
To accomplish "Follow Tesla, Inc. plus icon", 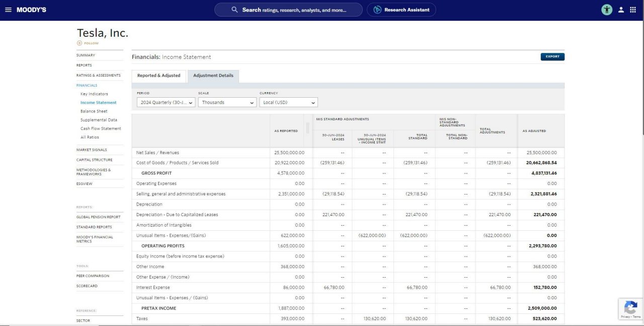I will click(79, 43).
